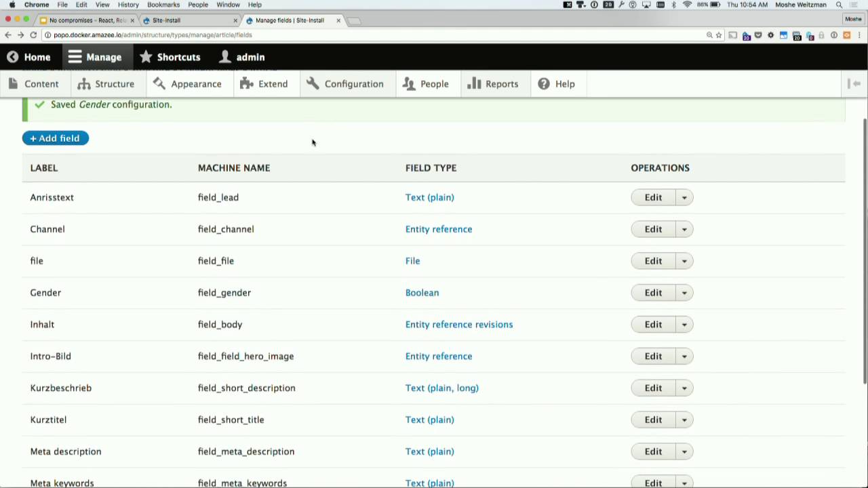
Task: Collapse the admin toolbar orientation arrow
Action: coord(854,84)
